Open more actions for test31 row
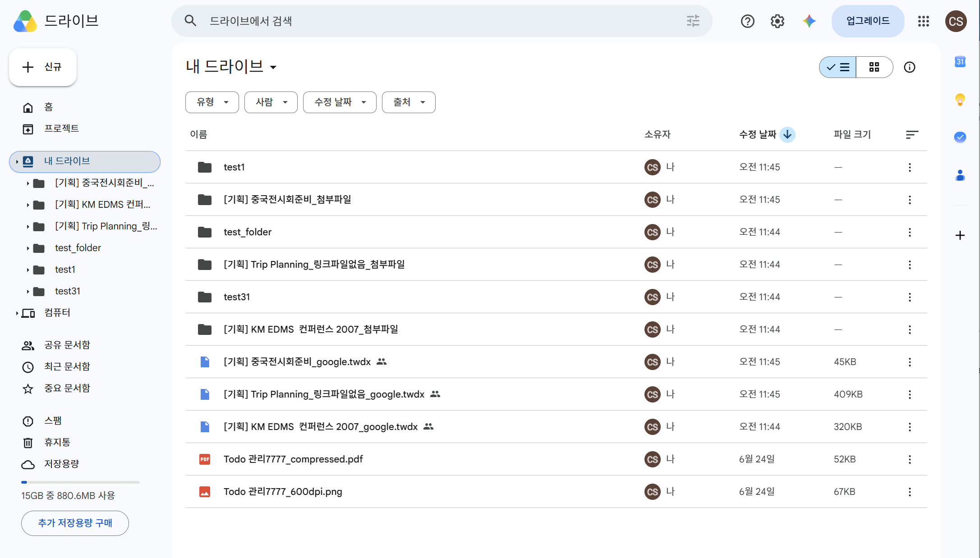The image size is (980, 558). coord(910,297)
